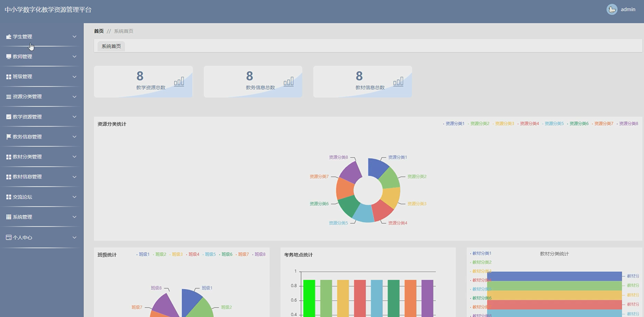
Task: Click the 班级统计 chart title
Action: (107, 255)
